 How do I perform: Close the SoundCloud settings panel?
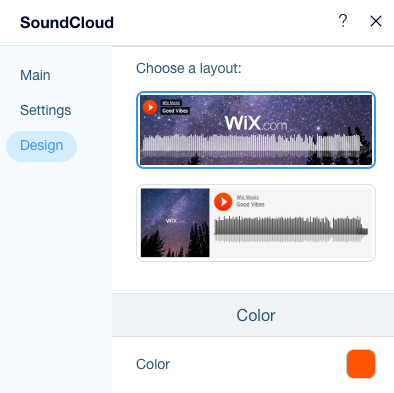point(376,21)
